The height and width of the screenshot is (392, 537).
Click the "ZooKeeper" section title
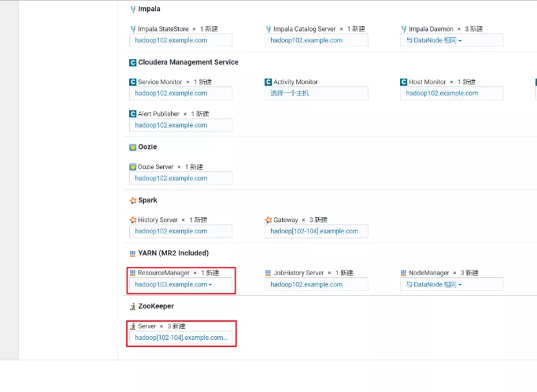pyautogui.click(x=156, y=306)
